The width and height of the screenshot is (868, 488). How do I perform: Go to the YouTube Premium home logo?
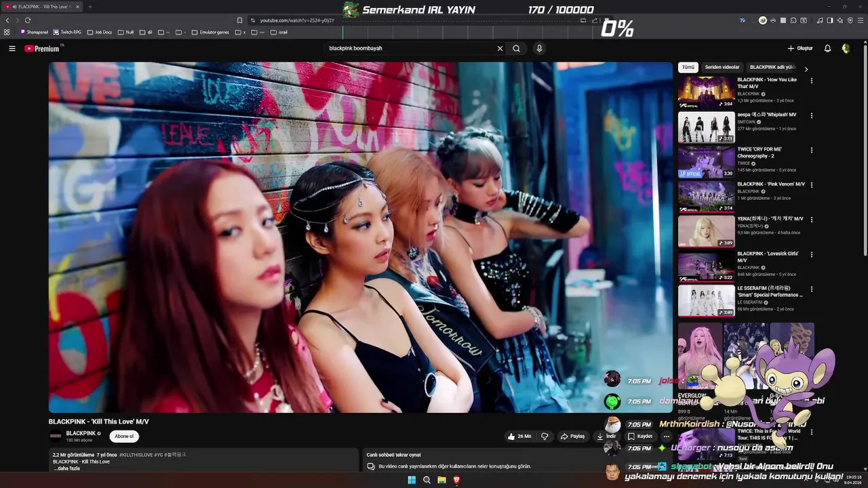pyautogui.click(x=43, y=48)
